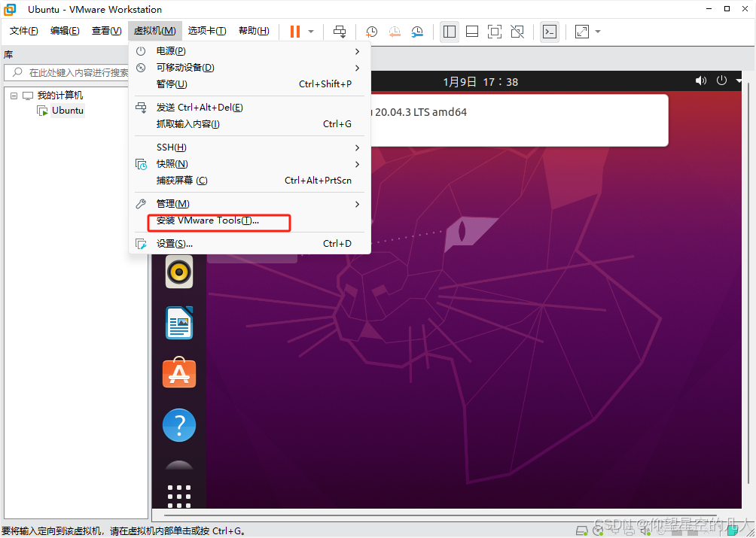Click the teal message log icon in status bar
This screenshot has width=756, height=538.
[x=733, y=530]
